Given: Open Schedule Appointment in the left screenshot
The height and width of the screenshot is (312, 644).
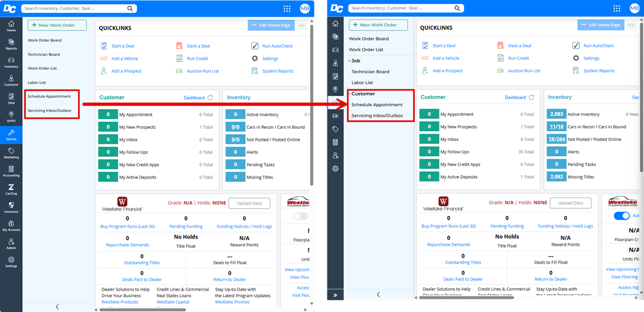Looking at the screenshot, I should 49,96.
